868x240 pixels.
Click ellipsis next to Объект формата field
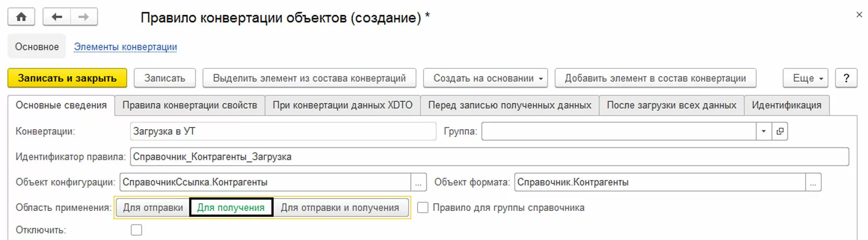(813, 182)
